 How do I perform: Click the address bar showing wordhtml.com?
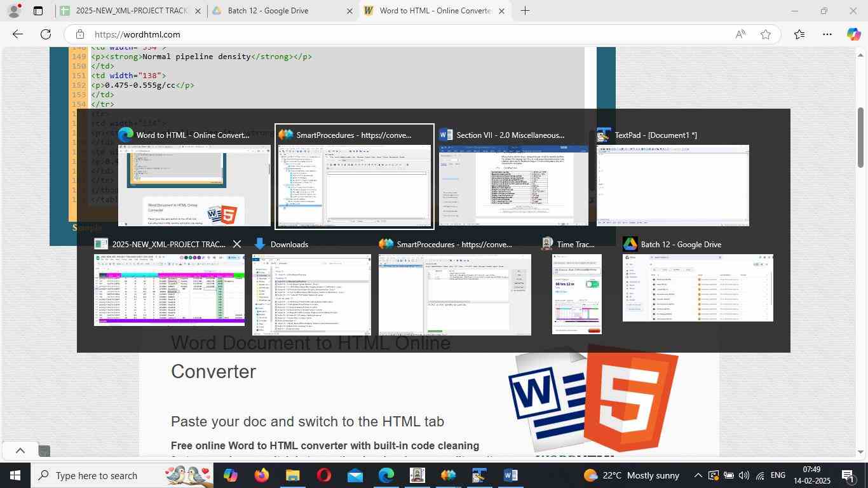(x=407, y=34)
